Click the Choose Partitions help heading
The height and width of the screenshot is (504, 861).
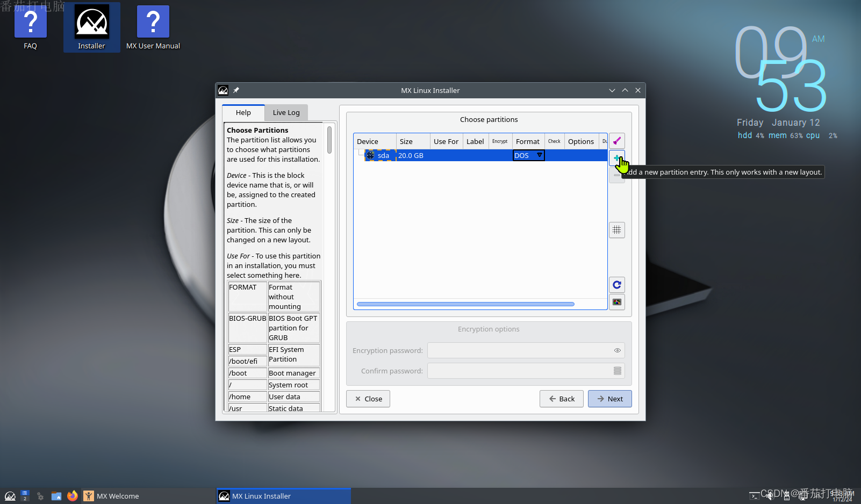point(257,130)
